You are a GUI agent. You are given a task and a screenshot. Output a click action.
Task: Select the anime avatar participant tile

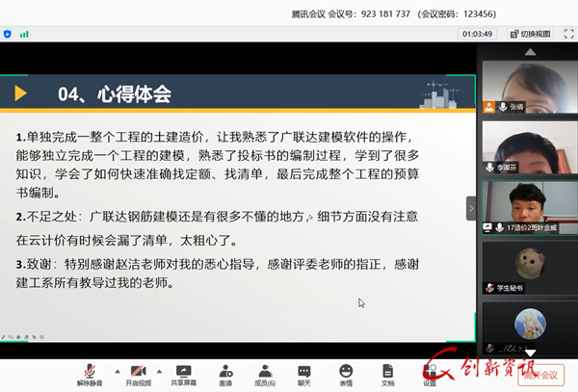[x=530, y=327]
